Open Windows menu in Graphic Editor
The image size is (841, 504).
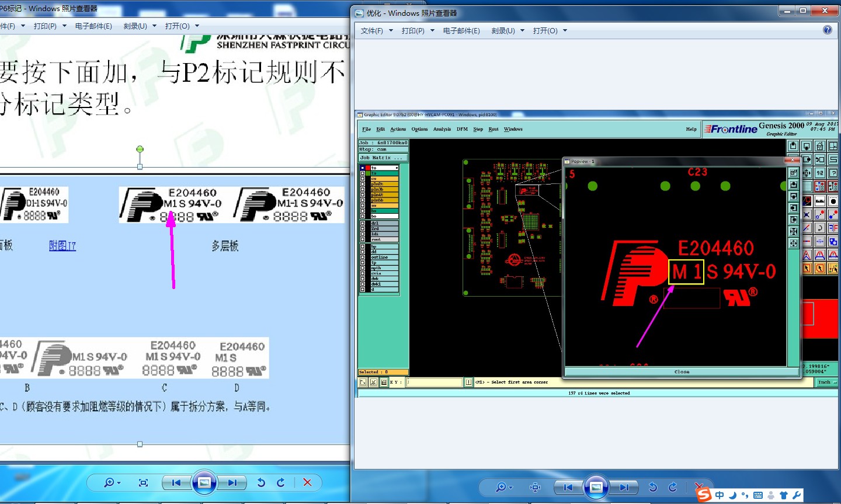[x=513, y=129]
